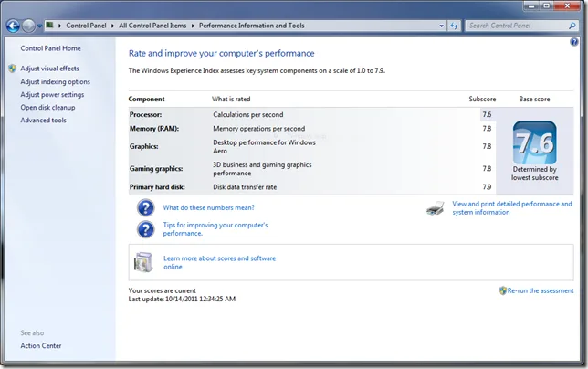Click the help icon beside 'Tips for improving'
588x369 pixels.
click(x=145, y=229)
